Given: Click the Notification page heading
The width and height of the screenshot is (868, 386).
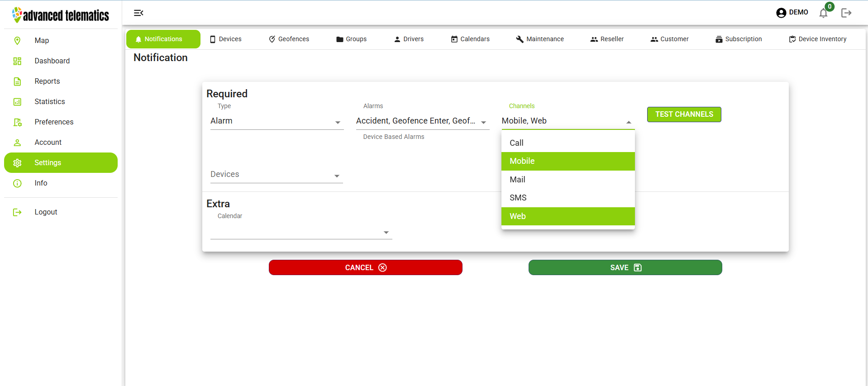Looking at the screenshot, I should (x=161, y=58).
